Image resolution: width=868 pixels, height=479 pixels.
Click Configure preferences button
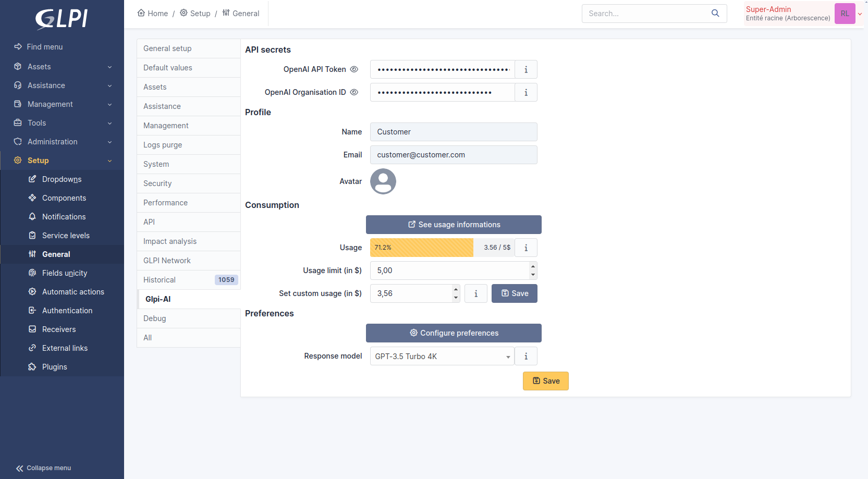[454, 333]
